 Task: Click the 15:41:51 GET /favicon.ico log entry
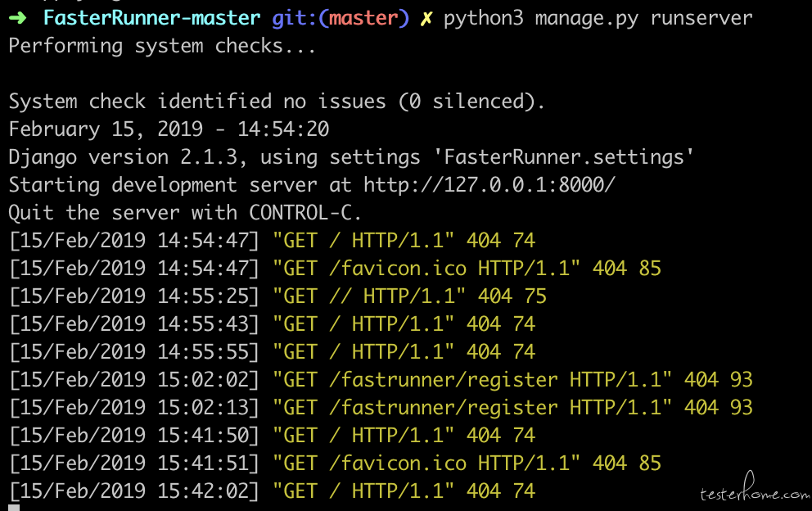point(335,464)
